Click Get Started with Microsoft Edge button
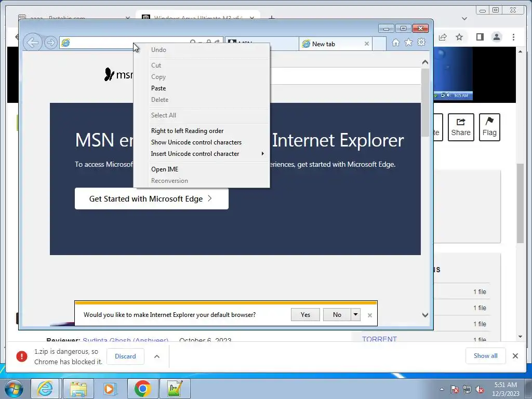This screenshot has width=532, height=399. (x=152, y=199)
